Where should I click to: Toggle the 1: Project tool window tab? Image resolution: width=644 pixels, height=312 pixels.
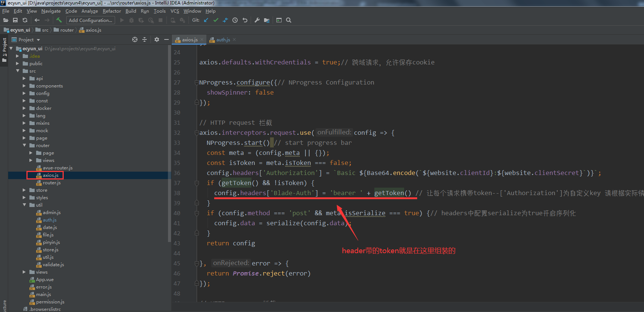(x=4, y=50)
